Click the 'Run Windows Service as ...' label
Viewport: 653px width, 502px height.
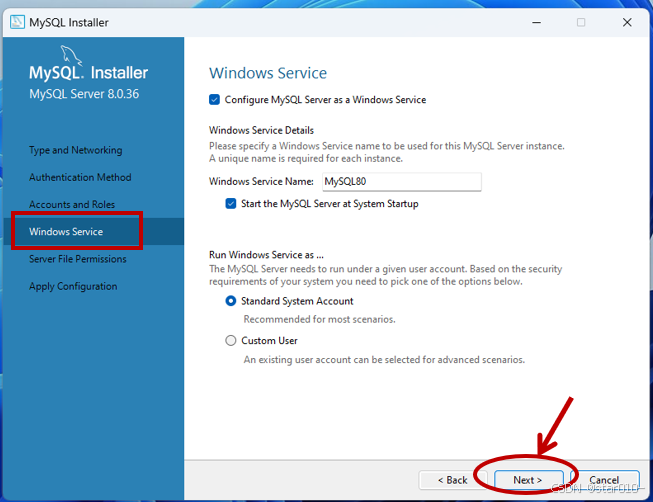tap(267, 255)
